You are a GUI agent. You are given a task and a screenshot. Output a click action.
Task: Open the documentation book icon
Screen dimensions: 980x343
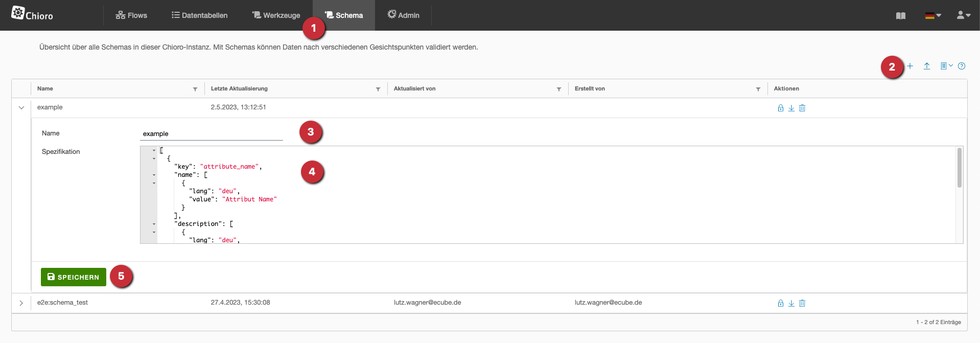coord(901,16)
